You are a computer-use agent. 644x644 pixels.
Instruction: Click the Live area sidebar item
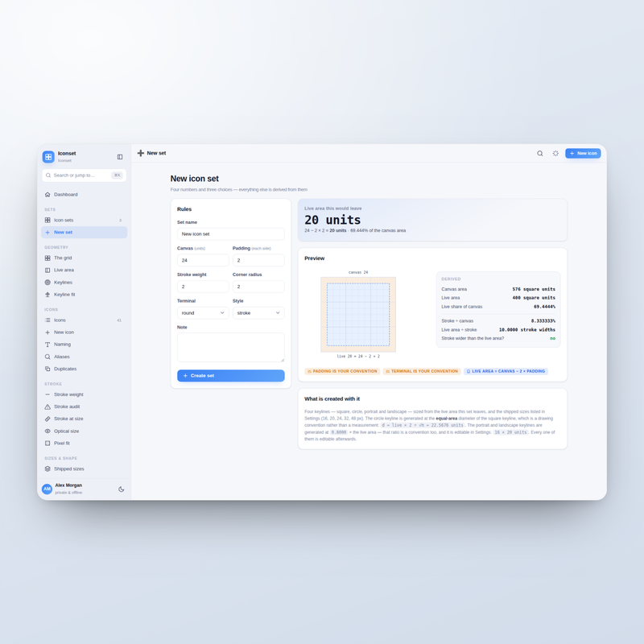[85, 270]
